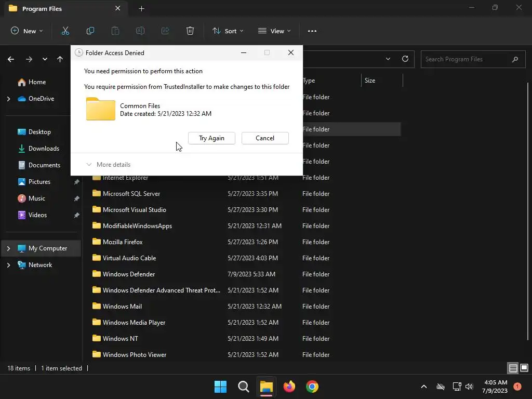Go back with the left arrow
This screenshot has width=532, height=399.
11,59
